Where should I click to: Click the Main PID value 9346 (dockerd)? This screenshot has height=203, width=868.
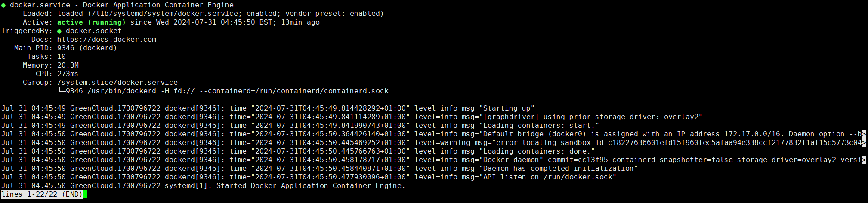[87, 48]
